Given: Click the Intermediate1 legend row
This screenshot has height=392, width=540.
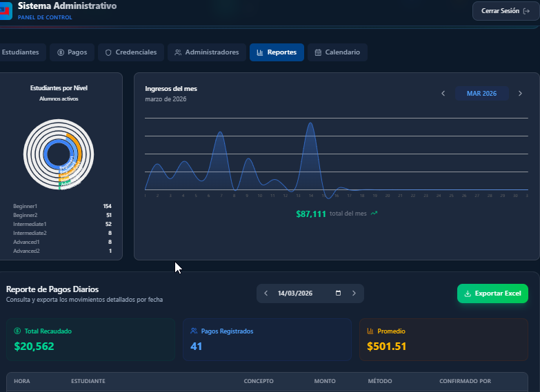Looking at the screenshot, I should click(62, 224).
